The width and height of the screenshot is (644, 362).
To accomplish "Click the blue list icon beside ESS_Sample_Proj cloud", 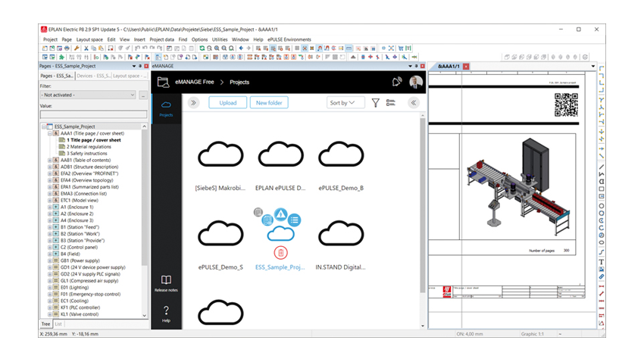I will (x=295, y=220).
